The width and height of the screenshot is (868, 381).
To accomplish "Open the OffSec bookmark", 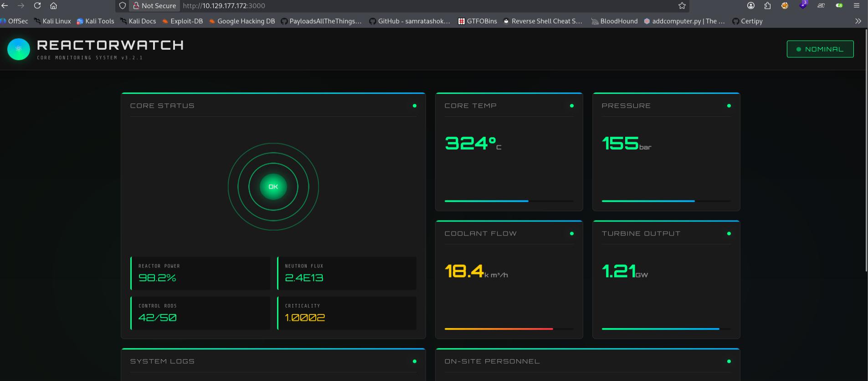I will click(14, 21).
